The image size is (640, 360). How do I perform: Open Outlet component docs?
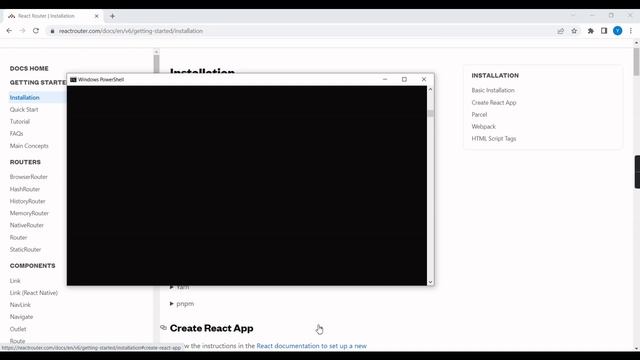18,329
